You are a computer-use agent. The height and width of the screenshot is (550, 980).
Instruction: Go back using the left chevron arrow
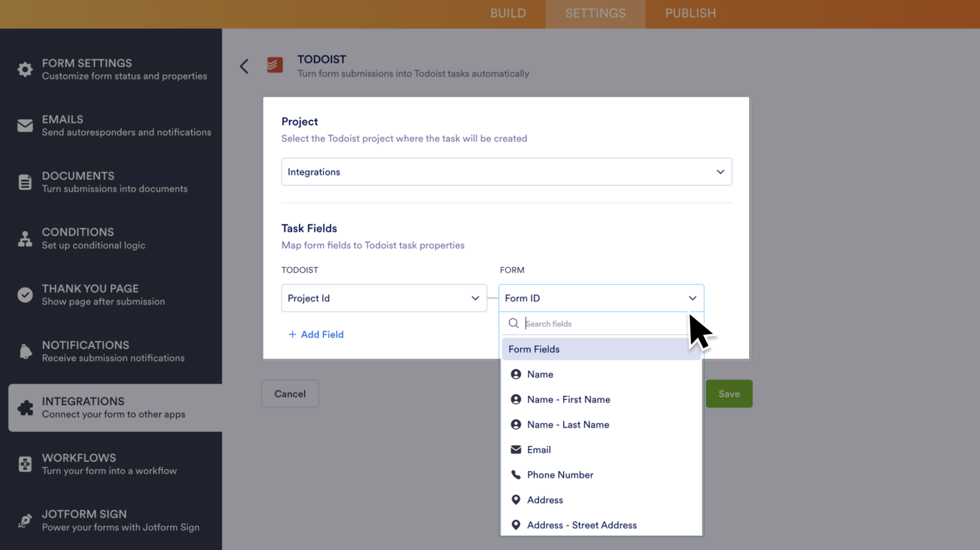(244, 66)
